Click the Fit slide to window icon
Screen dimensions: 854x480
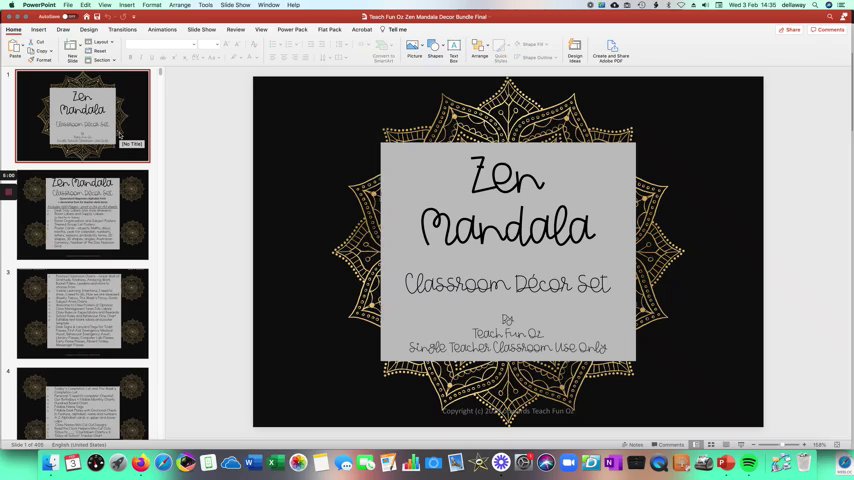click(837, 445)
